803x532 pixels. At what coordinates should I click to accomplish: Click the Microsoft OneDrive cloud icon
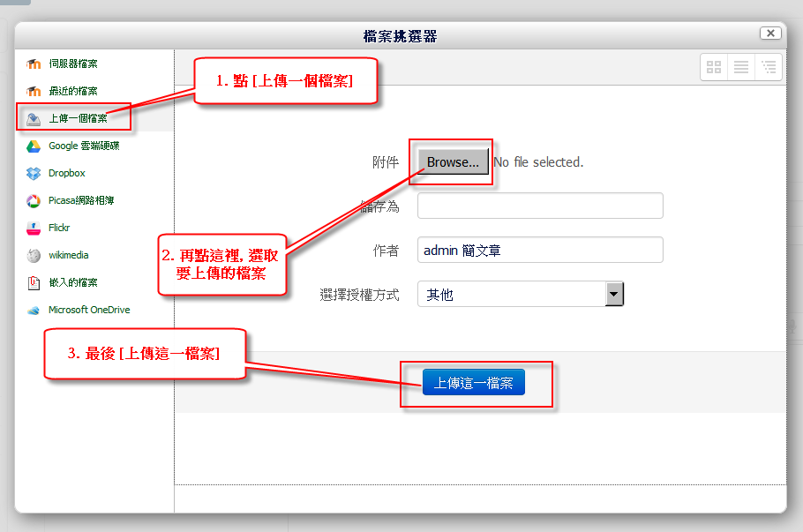pos(34,310)
